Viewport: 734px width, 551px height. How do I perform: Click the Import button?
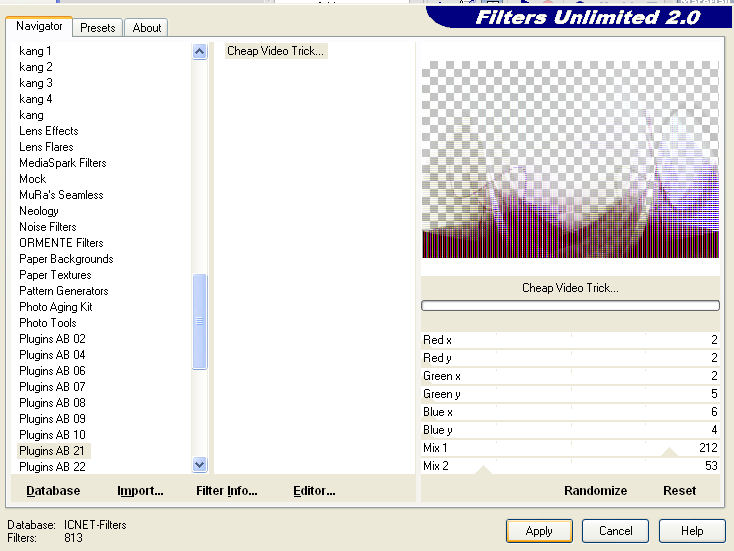140,491
